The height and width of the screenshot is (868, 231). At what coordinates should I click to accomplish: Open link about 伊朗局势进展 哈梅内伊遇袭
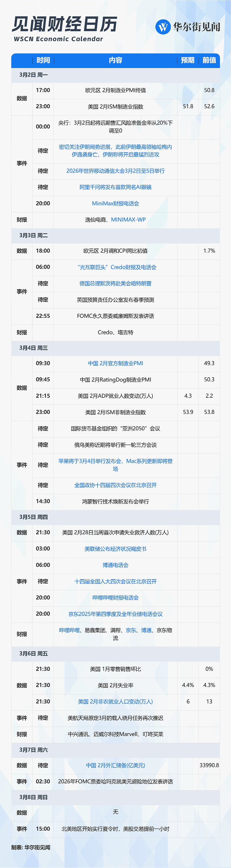click(115, 151)
